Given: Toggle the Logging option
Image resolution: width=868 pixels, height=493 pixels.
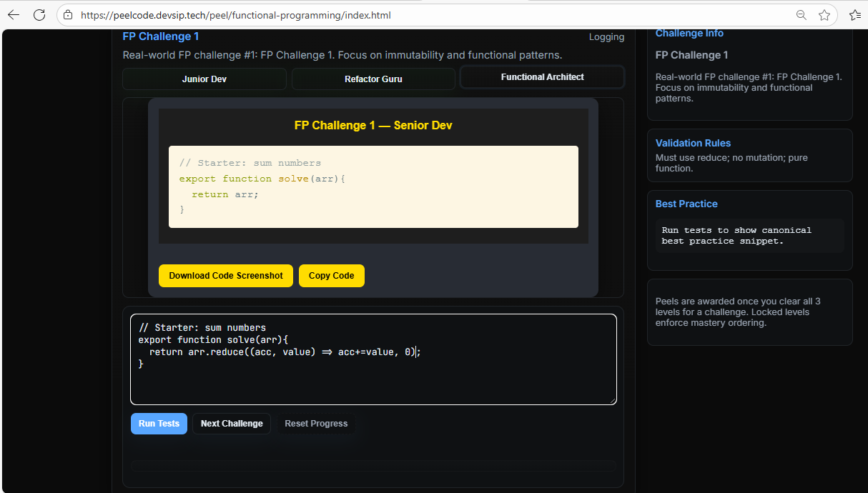Looking at the screenshot, I should tap(606, 36).
